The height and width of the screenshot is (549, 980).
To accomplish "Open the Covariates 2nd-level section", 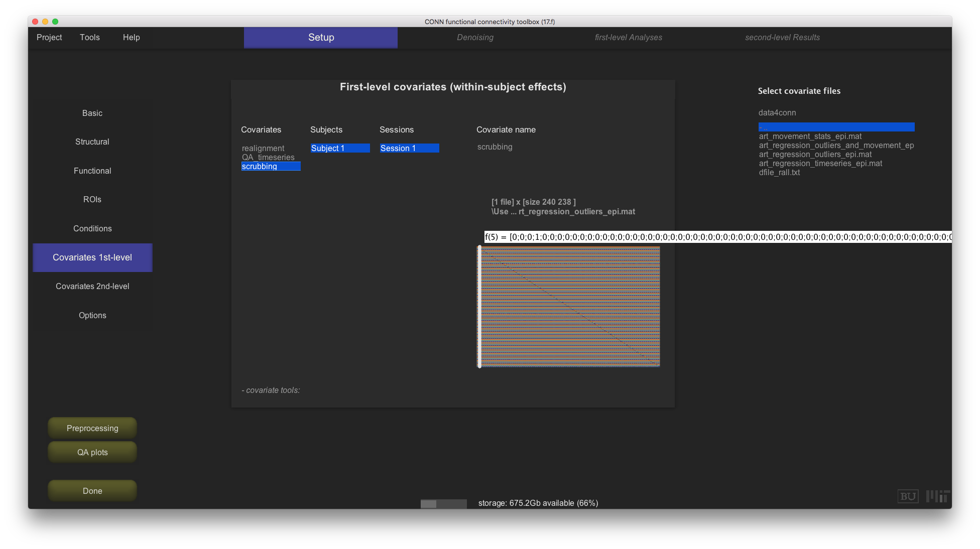I will click(92, 286).
